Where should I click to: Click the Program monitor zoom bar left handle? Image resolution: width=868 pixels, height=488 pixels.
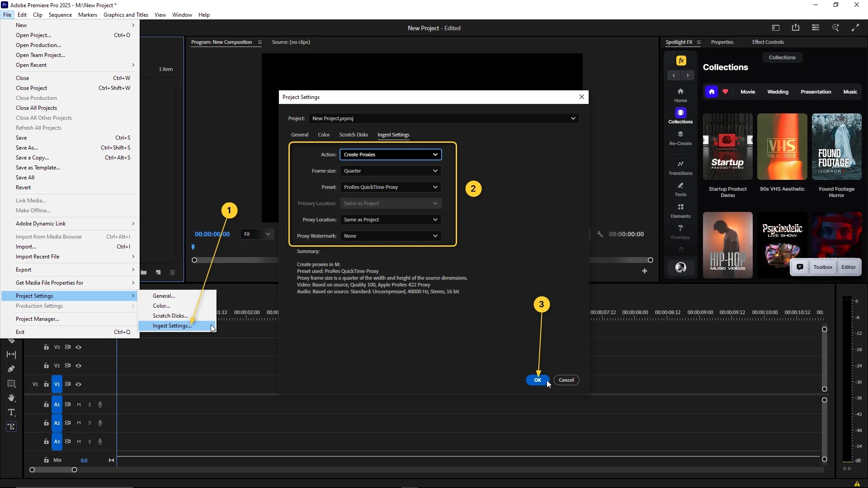(x=194, y=260)
